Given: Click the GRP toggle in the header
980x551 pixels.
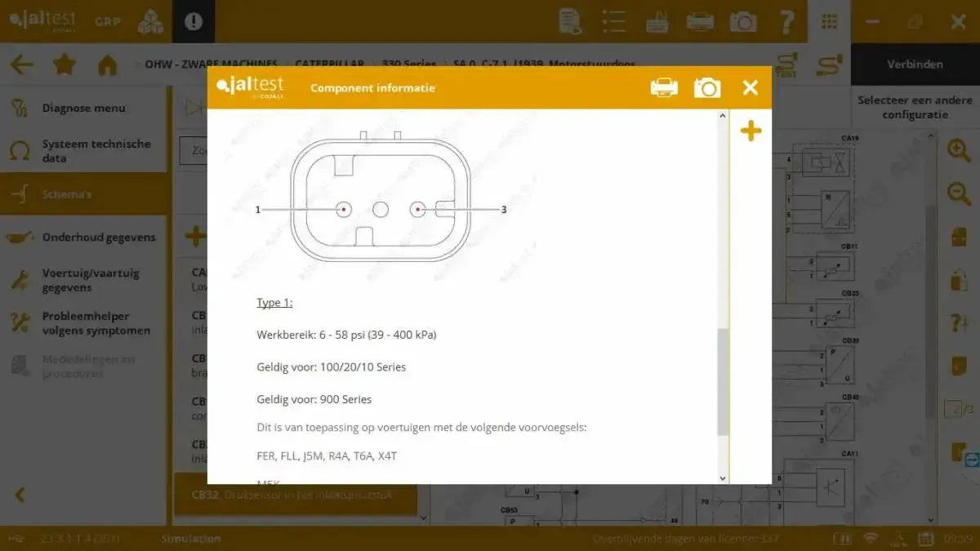Looking at the screenshot, I should tap(107, 22).
